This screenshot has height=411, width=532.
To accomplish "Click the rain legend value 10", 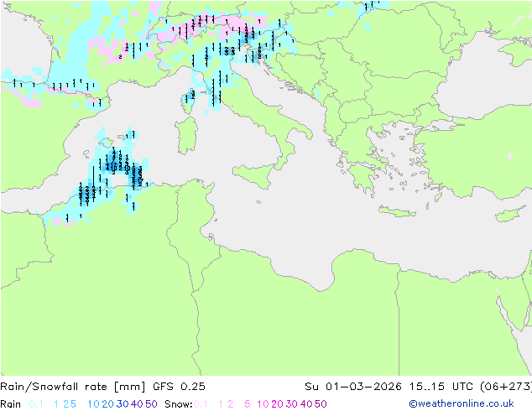I will 94,404.
